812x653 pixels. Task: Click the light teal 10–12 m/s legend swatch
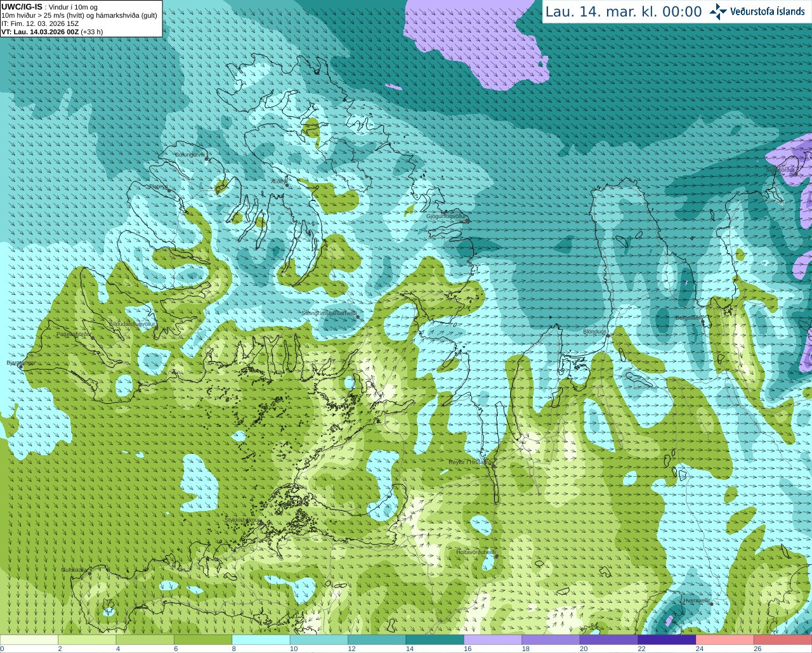319,640
